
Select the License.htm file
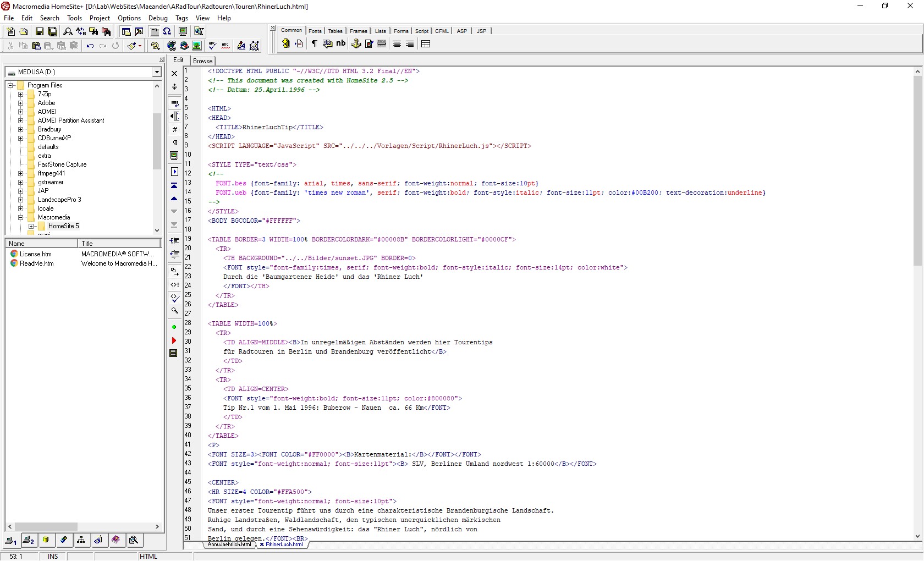(36, 254)
